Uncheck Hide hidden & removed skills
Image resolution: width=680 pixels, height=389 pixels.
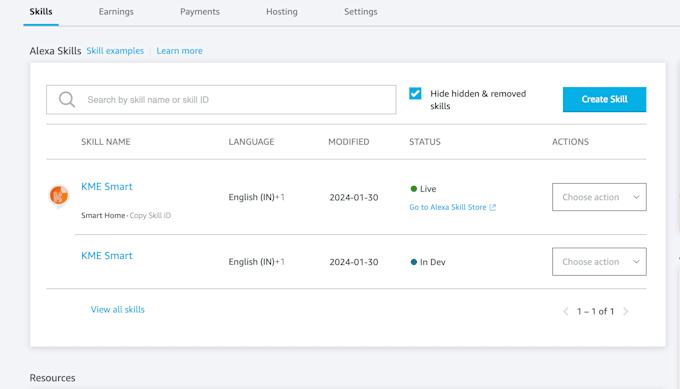tap(415, 93)
